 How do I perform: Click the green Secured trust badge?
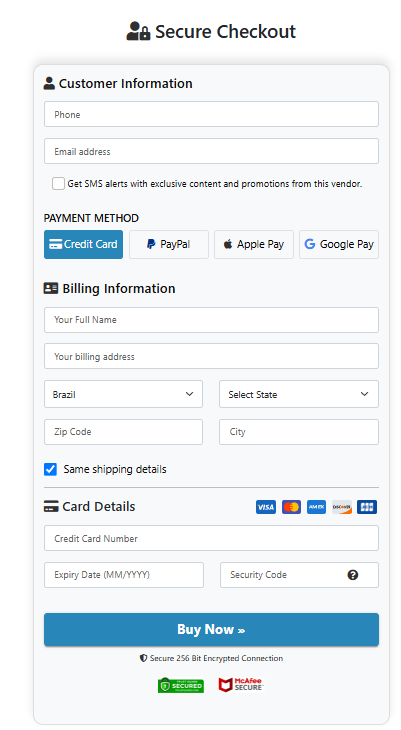[x=181, y=685]
